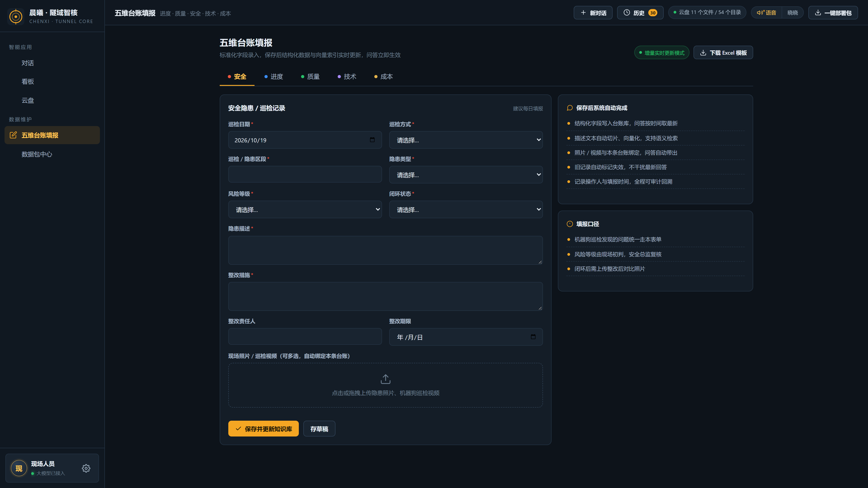The width and height of the screenshot is (868, 488).
Task: Switch to the 进度 tab
Action: [274, 76]
